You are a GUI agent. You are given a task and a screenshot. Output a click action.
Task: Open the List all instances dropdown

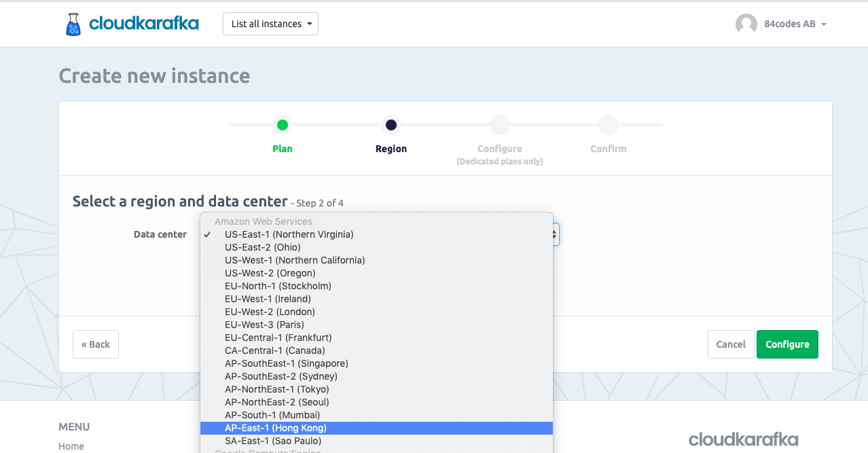[x=270, y=24]
